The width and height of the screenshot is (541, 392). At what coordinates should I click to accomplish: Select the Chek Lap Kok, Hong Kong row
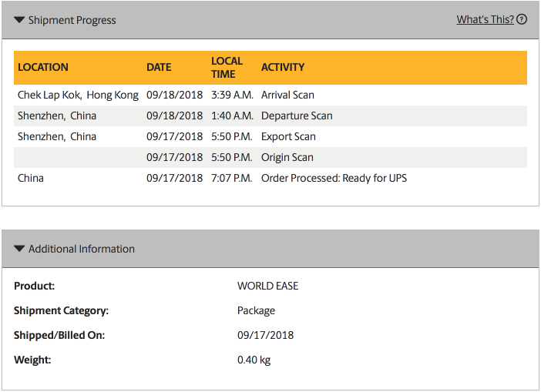[x=78, y=95]
